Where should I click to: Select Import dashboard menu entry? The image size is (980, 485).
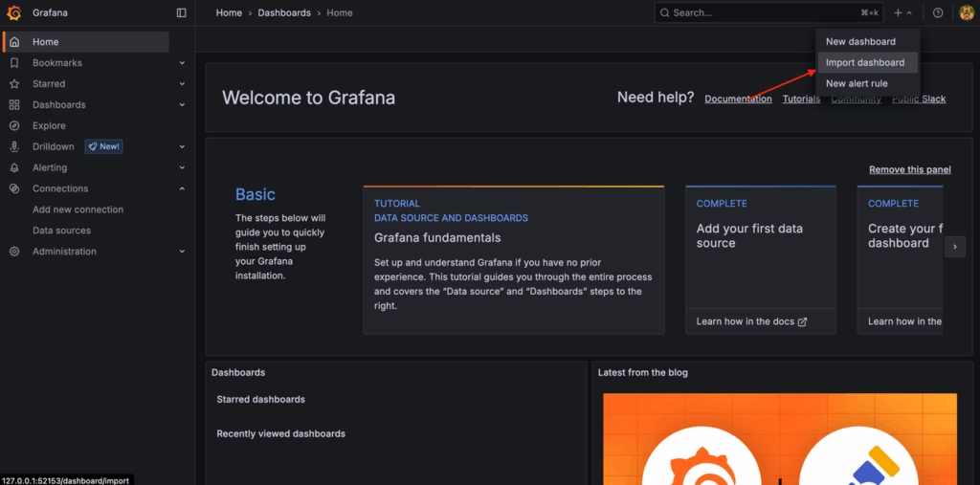[867, 62]
